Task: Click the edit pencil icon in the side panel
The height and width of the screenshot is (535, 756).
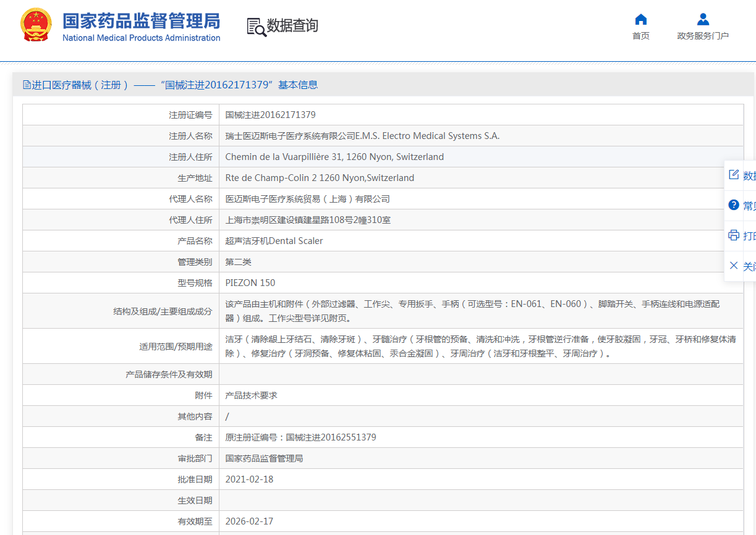Action: [x=734, y=175]
